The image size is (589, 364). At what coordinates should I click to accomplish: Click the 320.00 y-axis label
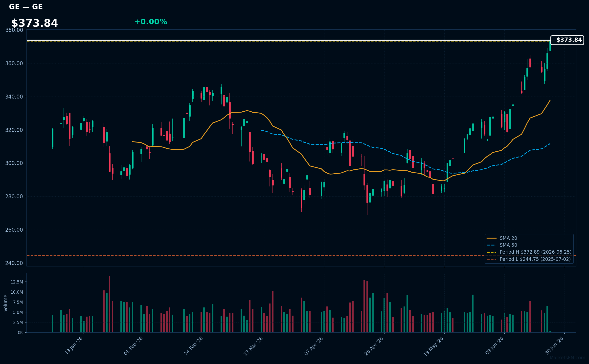pos(14,130)
